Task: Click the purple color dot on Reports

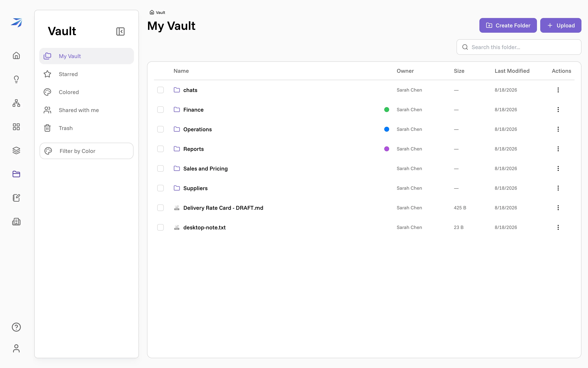Action: tap(386, 149)
